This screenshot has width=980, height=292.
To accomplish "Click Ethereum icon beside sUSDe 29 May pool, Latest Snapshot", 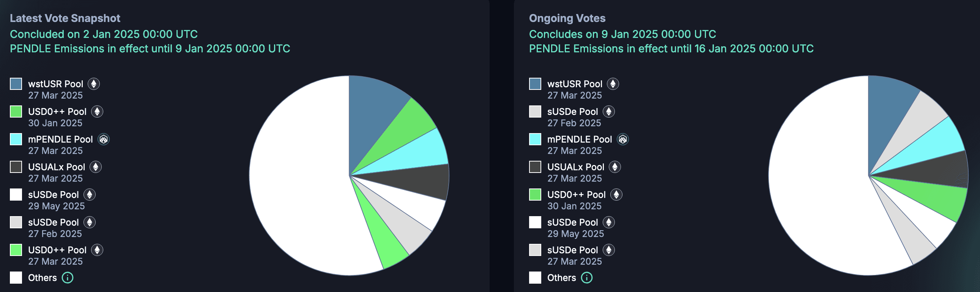I will coord(90,195).
